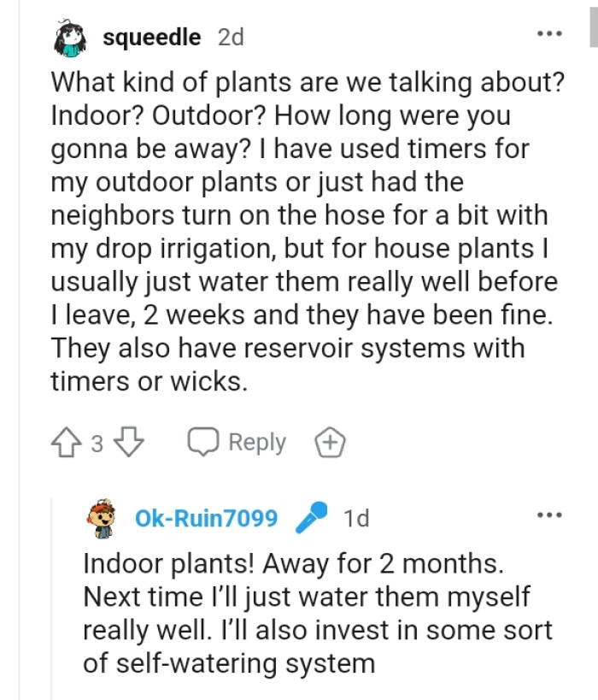
Task: Select the upvote arrow icon
Action: coord(67,442)
